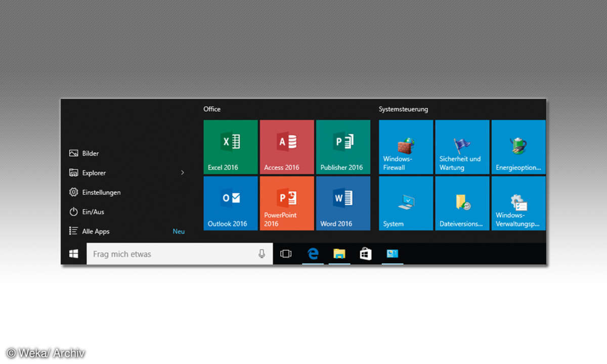Open File Explorer from the taskbar
The image size is (607, 364).
point(339,254)
